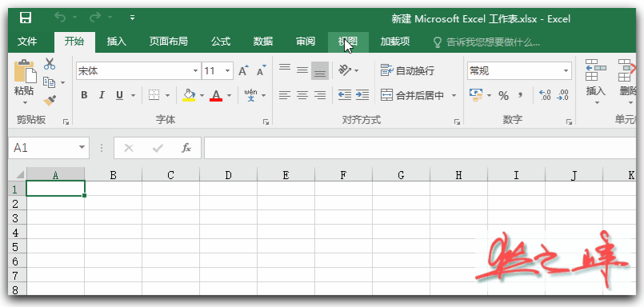Increase font size with larger A
This screenshot has width=644, height=307.
coord(244,70)
